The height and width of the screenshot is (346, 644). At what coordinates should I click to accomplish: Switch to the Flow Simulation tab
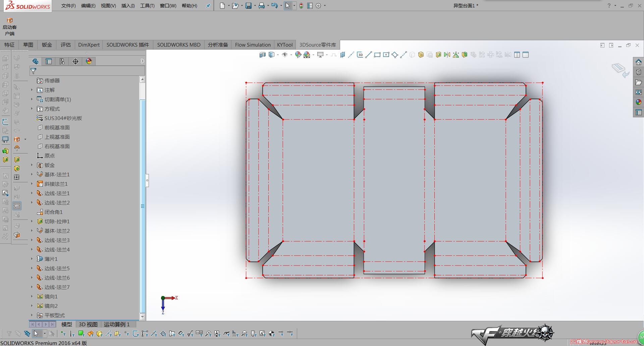253,45
